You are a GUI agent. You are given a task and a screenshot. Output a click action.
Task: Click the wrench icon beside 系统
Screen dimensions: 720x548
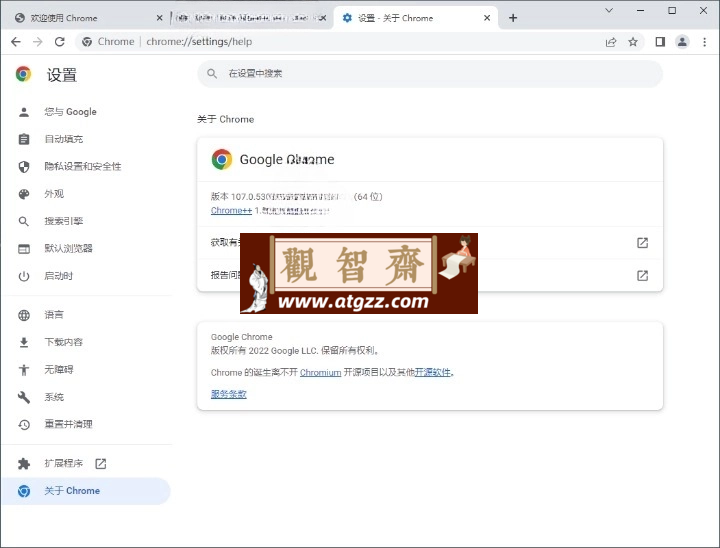coord(24,397)
